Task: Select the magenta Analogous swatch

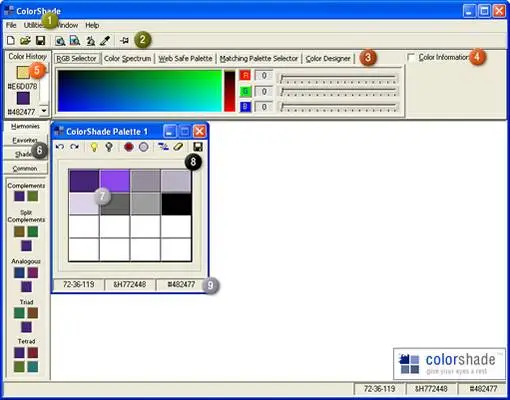Action: coord(33,273)
